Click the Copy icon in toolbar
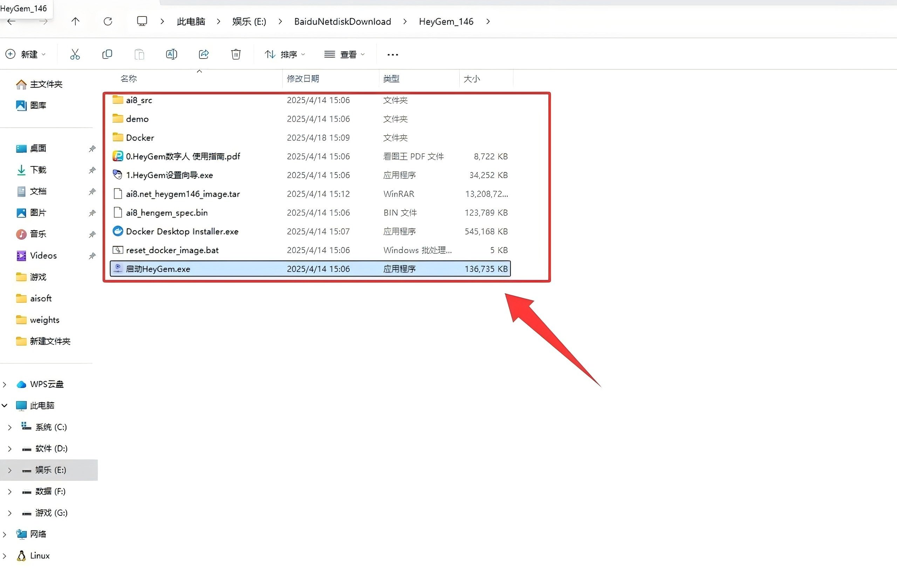The image size is (897, 588). coord(107,54)
